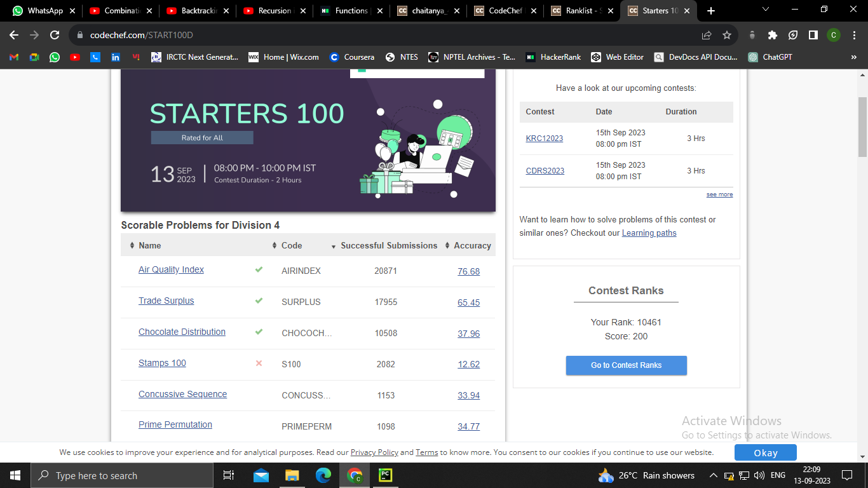
Task: Click the address bar URL field
Action: (x=381, y=35)
